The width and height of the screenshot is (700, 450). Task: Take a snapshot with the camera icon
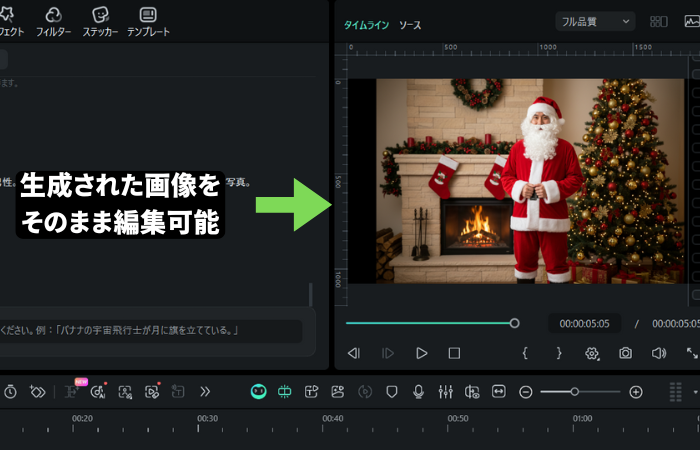(x=625, y=354)
